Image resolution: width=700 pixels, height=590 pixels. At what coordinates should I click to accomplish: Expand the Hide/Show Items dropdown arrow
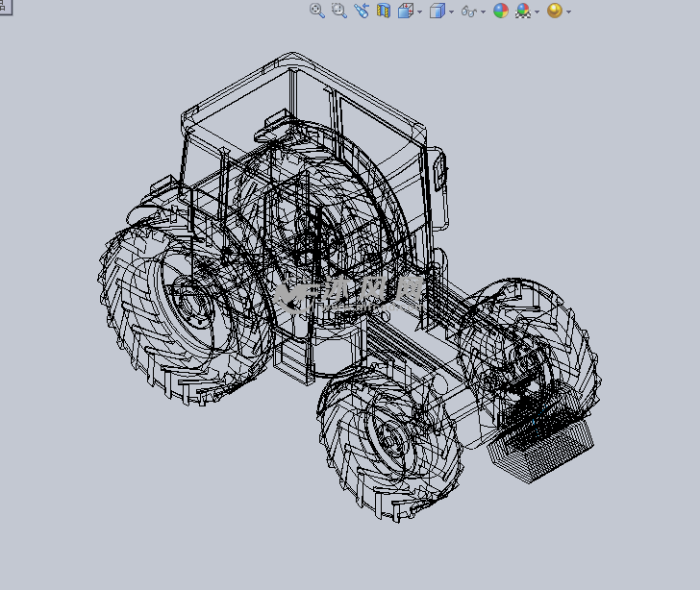click(483, 12)
